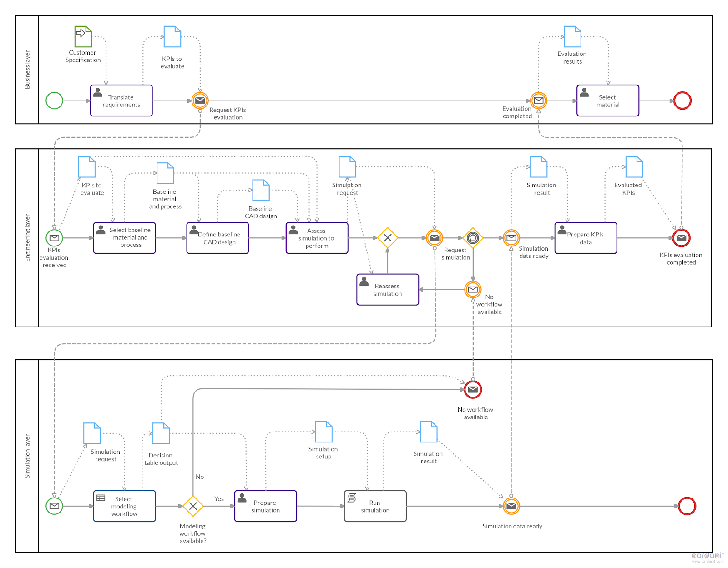
Task: Click the exclusive gateway after Assess simulation
Action: coord(388,238)
